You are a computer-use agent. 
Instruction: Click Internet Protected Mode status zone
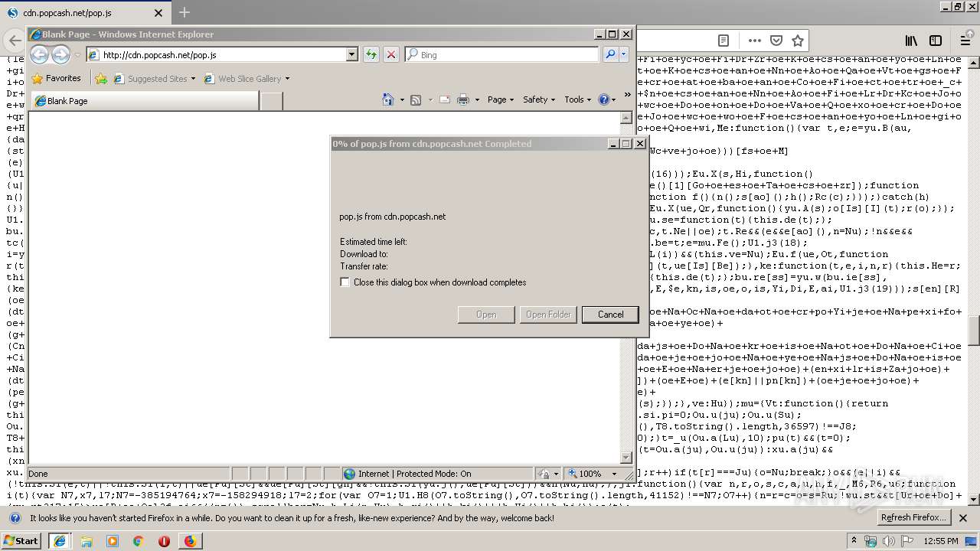pyautogui.click(x=439, y=474)
